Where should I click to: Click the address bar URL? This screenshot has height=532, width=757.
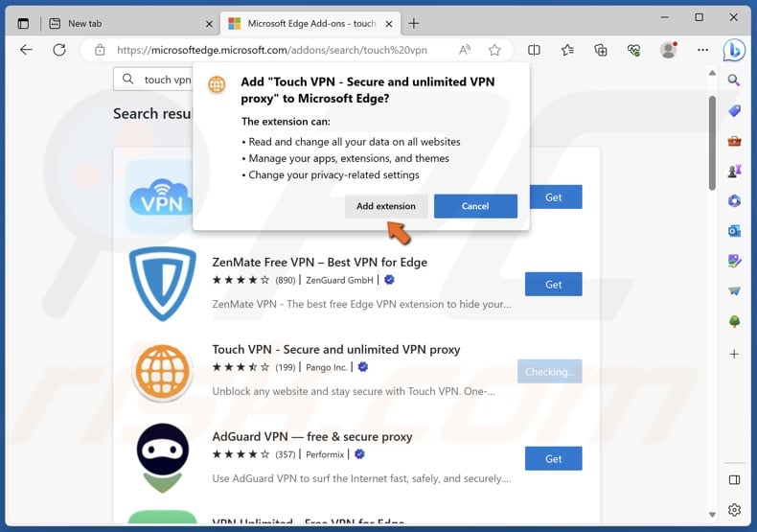point(272,50)
